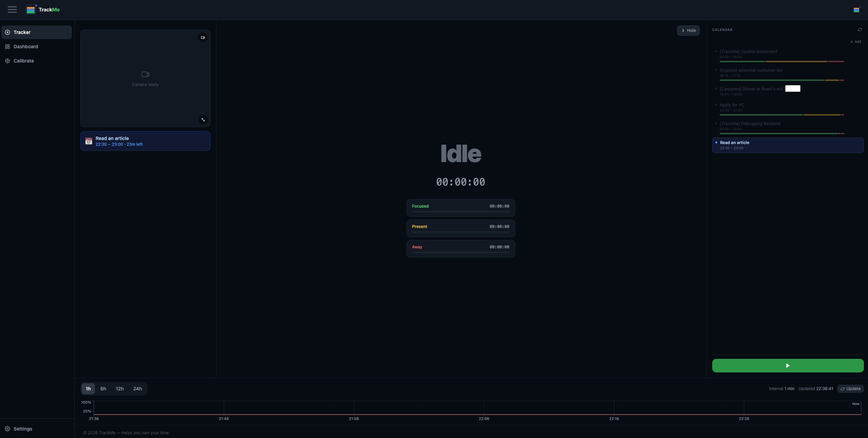Refresh the calendar events

pos(859,30)
